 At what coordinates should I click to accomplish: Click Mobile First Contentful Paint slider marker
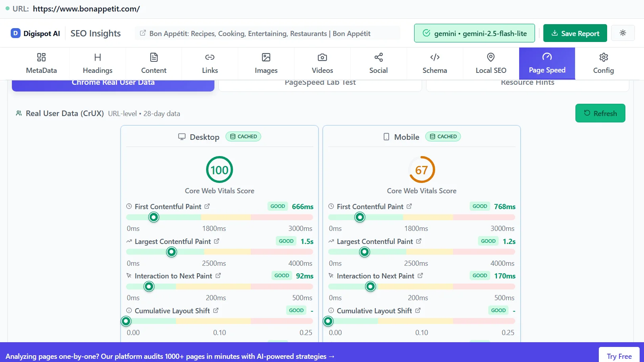click(360, 217)
